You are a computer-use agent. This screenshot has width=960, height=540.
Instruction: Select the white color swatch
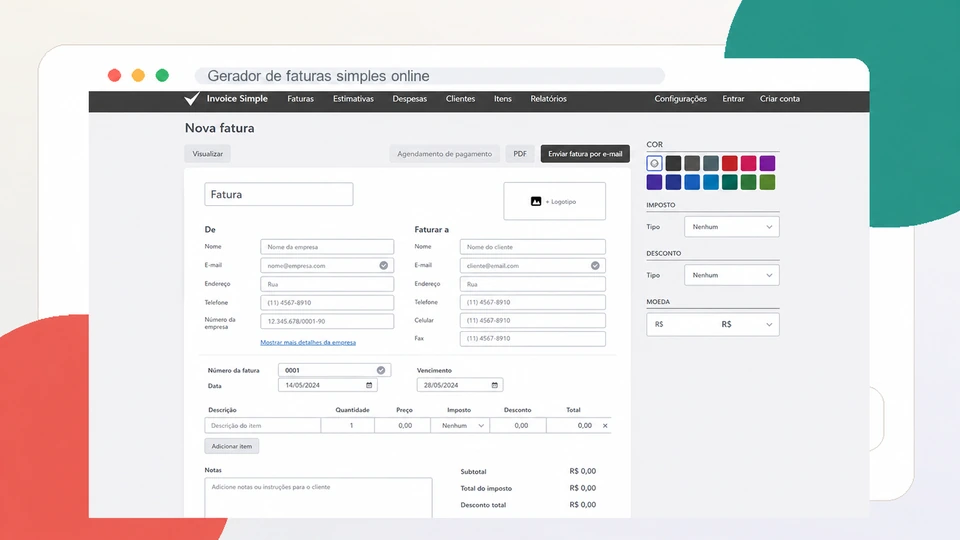(x=654, y=163)
